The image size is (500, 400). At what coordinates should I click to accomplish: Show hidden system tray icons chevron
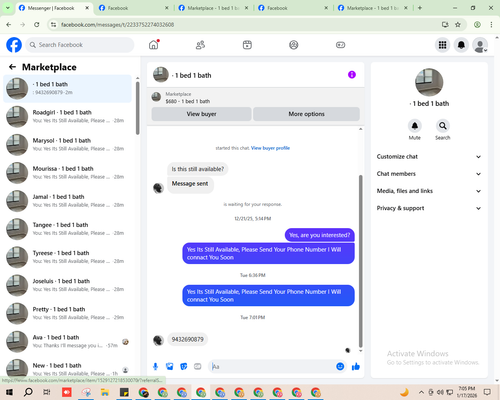click(421, 392)
